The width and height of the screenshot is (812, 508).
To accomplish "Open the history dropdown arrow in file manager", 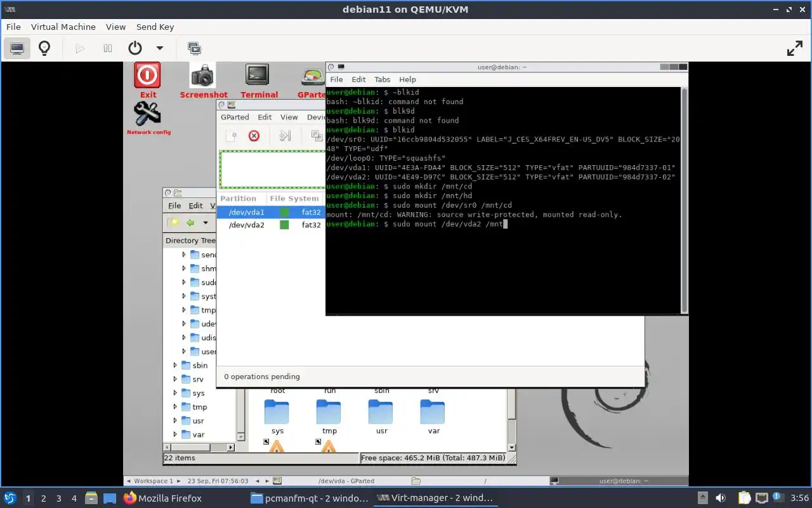I will point(206,222).
